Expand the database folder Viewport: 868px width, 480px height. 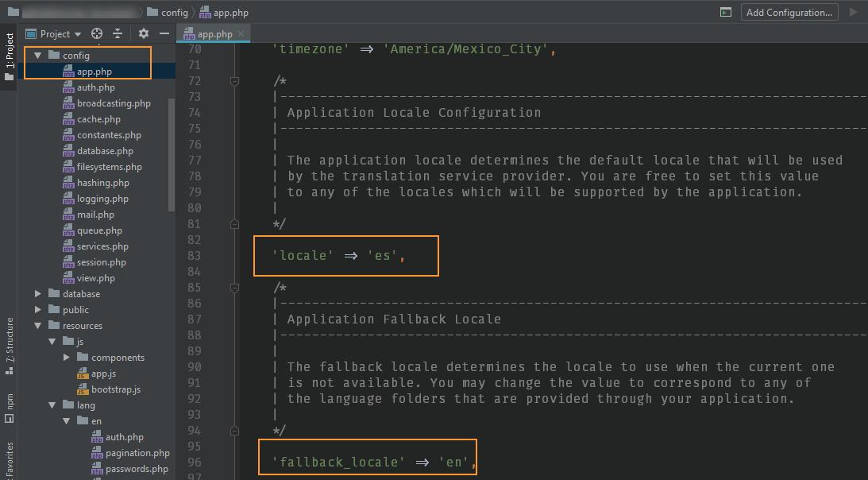pyautogui.click(x=38, y=294)
